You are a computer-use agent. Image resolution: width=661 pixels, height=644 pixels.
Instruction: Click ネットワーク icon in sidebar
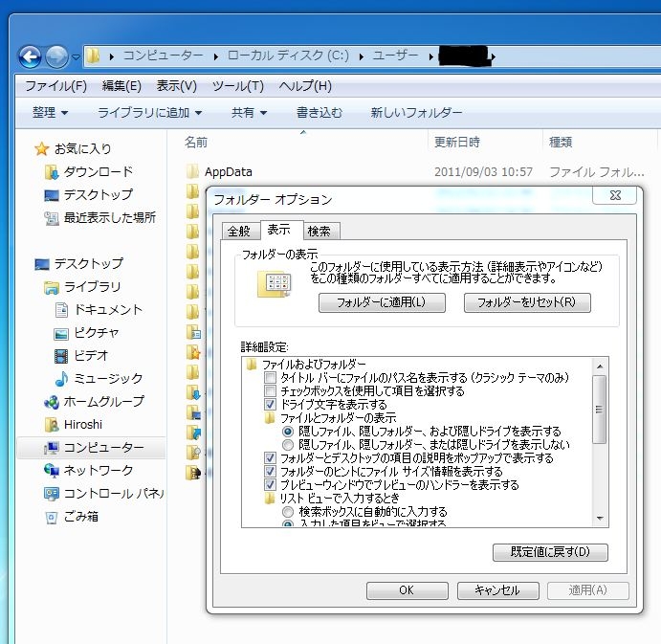pyautogui.click(x=52, y=471)
